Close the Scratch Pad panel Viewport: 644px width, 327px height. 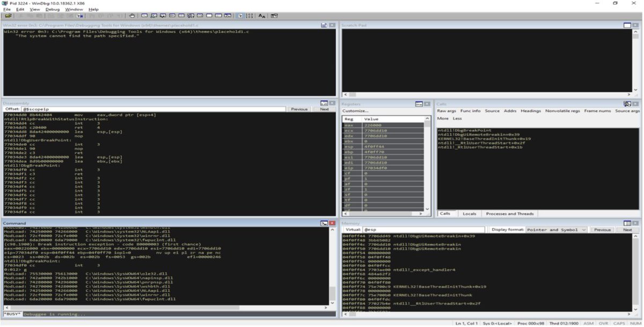pyautogui.click(x=635, y=25)
